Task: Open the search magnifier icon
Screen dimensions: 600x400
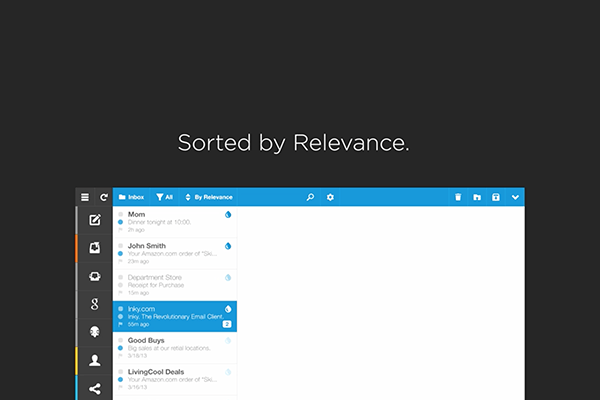Action: click(310, 197)
